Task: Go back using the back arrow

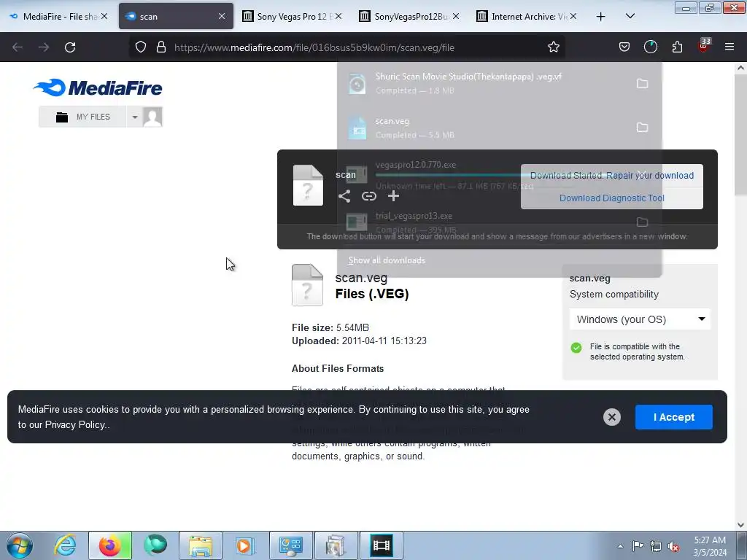Action: coord(18,47)
